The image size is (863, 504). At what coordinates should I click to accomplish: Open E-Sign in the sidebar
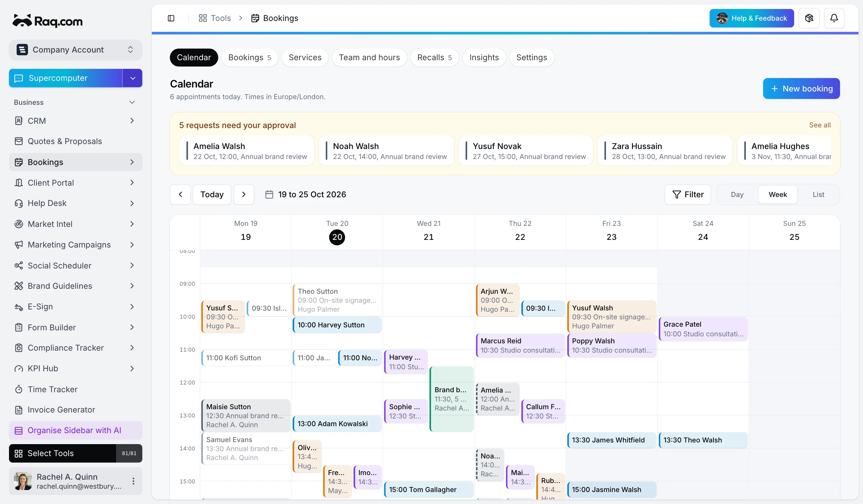click(75, 307)
